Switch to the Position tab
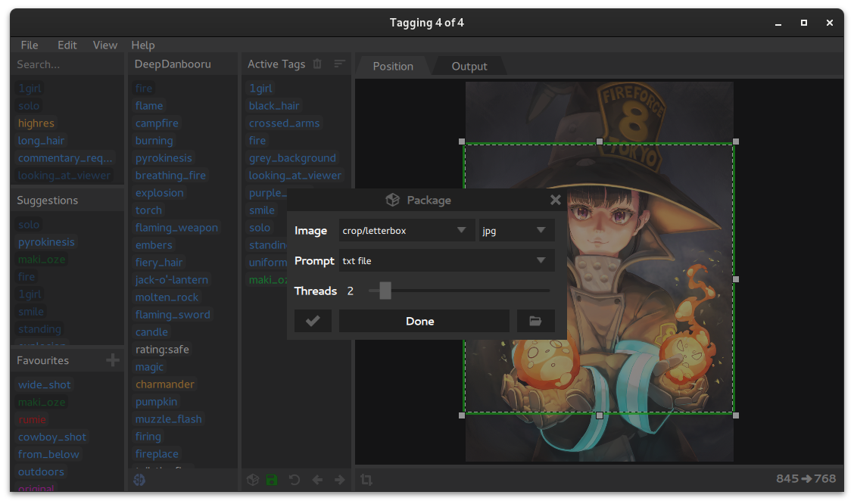Viewport: 854px width, 504px height. click(x=393, y=67)
